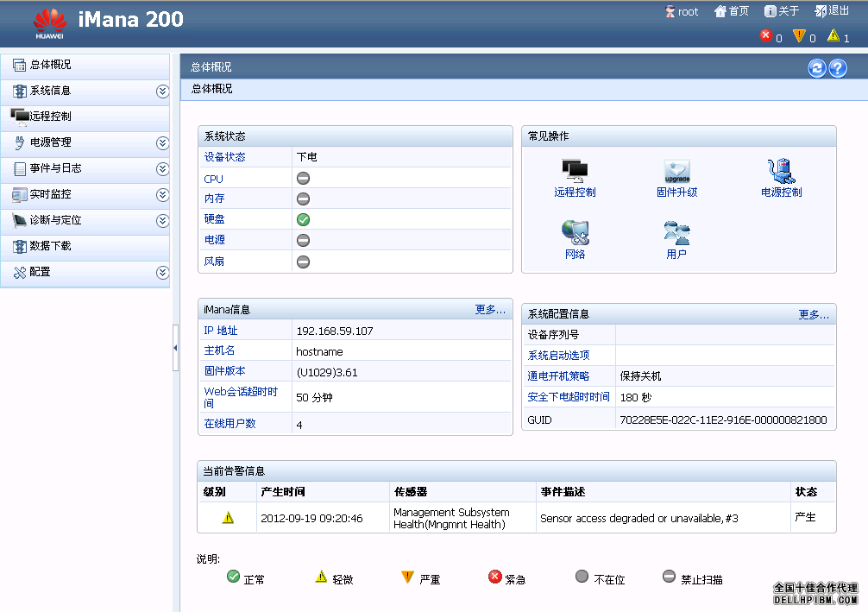Open the Web会话超时时间 link

[241, 397]
